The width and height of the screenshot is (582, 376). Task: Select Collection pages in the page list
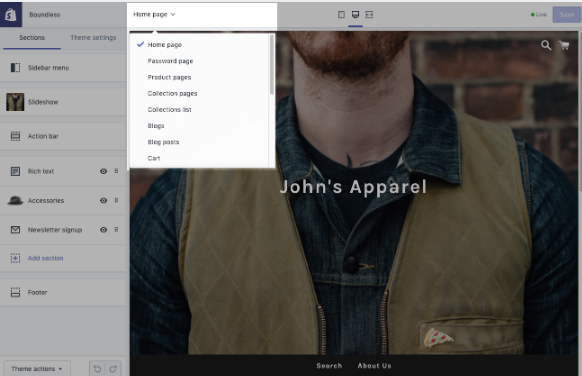(172, 94)
